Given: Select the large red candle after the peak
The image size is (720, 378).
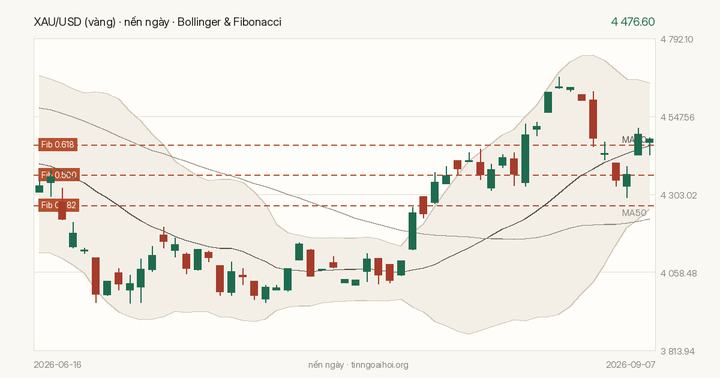Looking at the screenshot, I should click(593, 118).
